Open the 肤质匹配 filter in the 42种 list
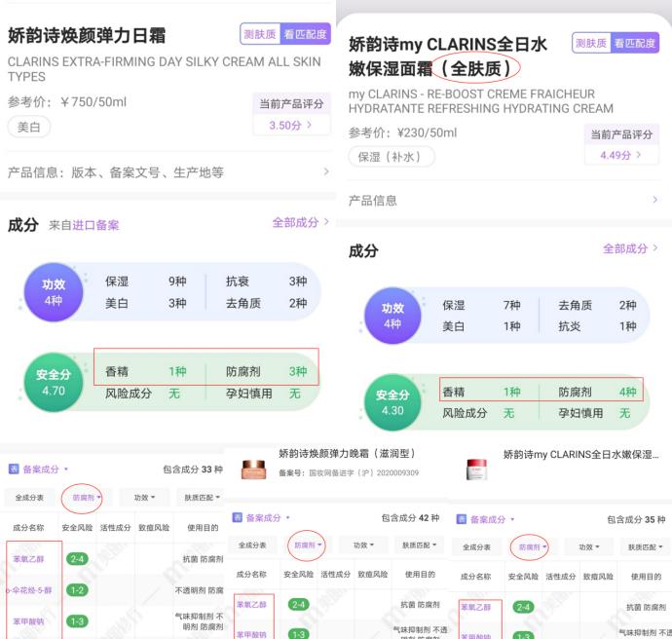The height and width of the screenshot is (639, 672). [419, 545]
